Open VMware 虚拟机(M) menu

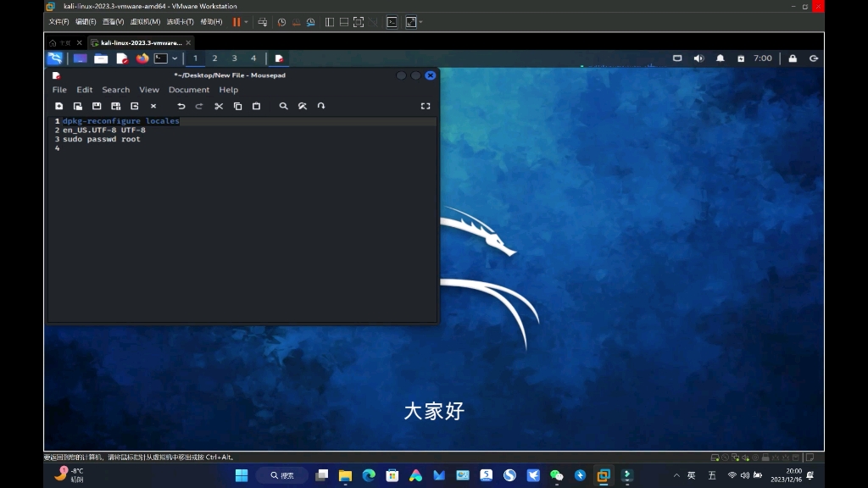(145, 22)
